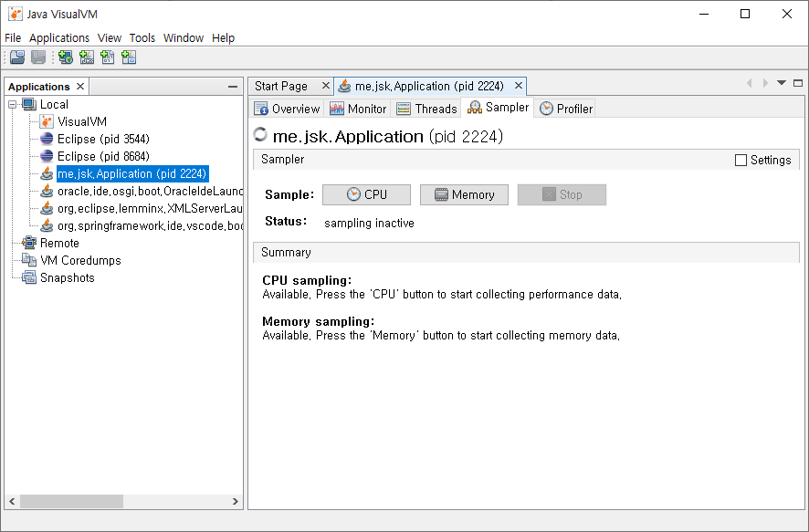The height and width of the screenshot is (532, 809).
Task: Select me.jsk.Application (pid 2224) in tree
Action: tap(132, 173)
